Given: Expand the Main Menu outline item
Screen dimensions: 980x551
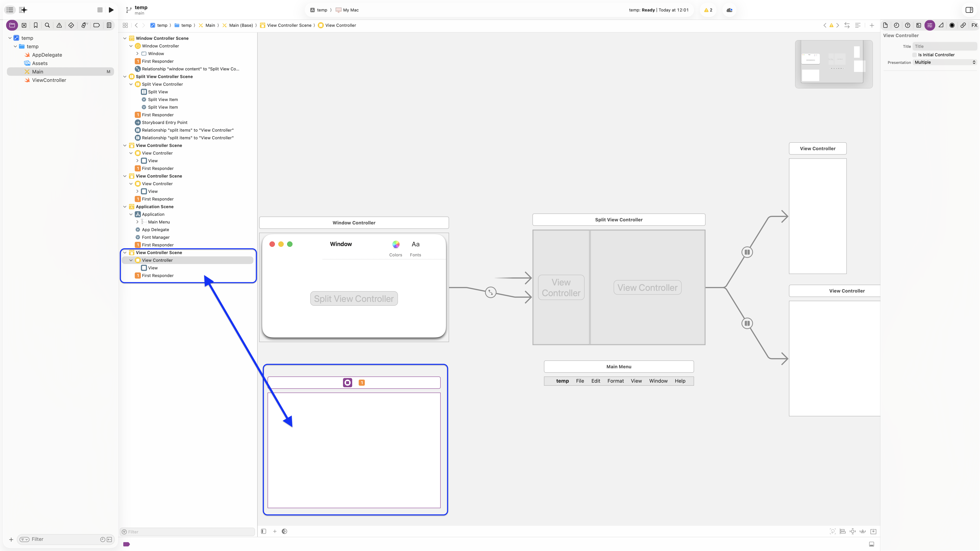Looking at the screenshot, I should click(137, 222).
